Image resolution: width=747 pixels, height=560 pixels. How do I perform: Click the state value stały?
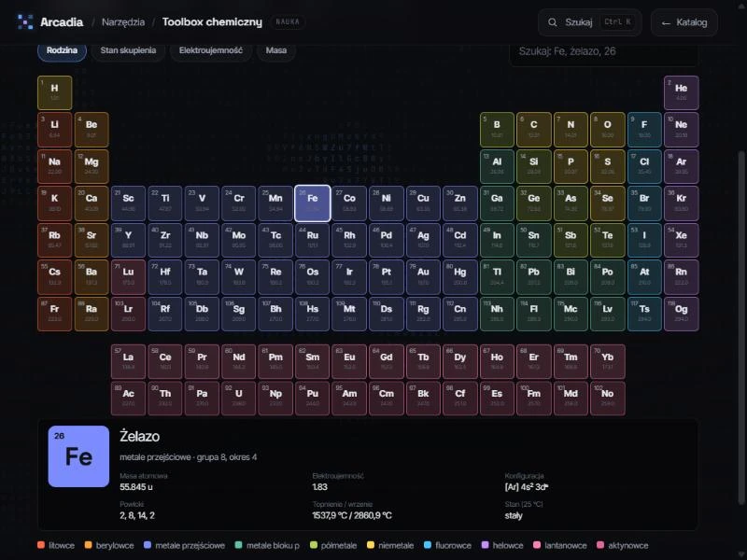[514, 515]
